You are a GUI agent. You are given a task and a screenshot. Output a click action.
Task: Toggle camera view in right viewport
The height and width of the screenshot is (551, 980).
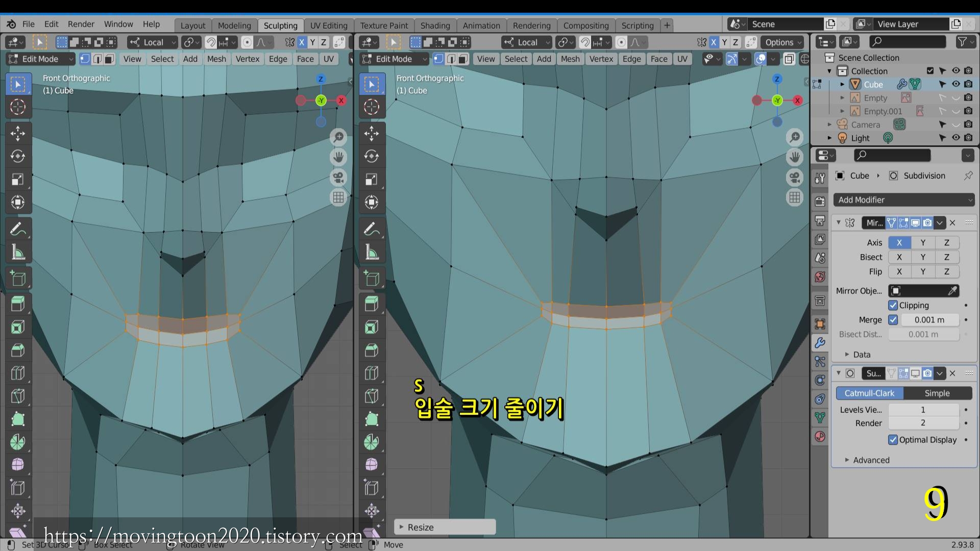[x=795, y=178]
